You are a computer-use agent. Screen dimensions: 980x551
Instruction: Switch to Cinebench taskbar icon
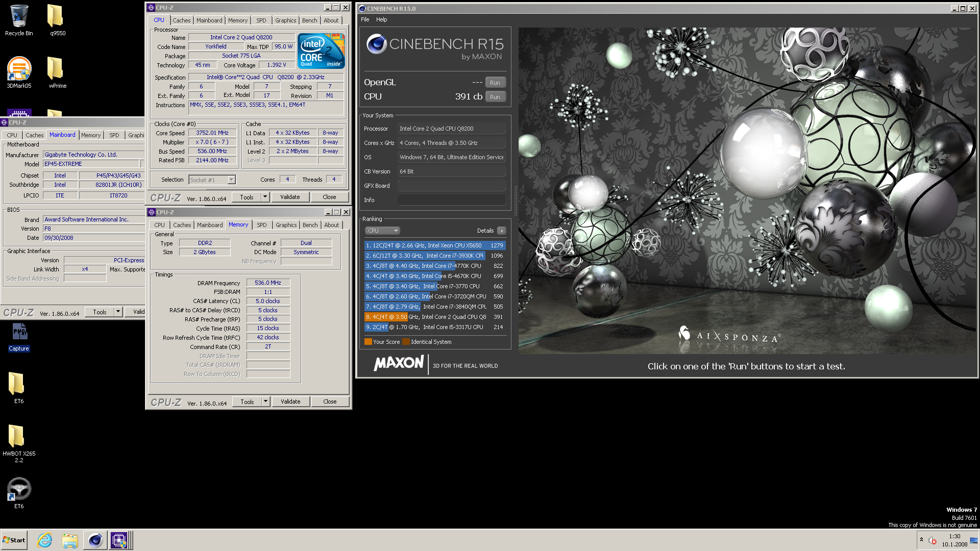click(95, 540)
